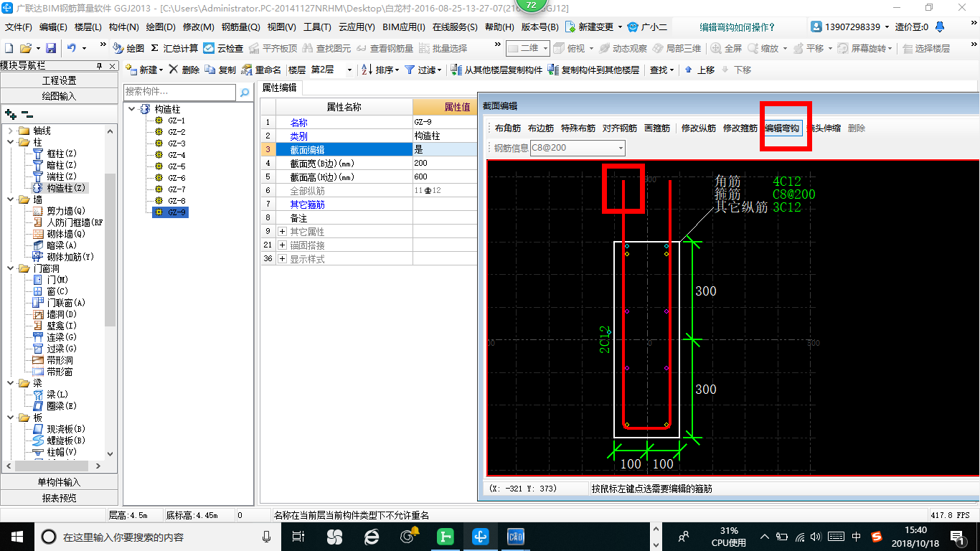The width and height of the screenshot is (980, 551).
Task: Click the navigation tree vertical scrollbar
Action: coord(110,251)
